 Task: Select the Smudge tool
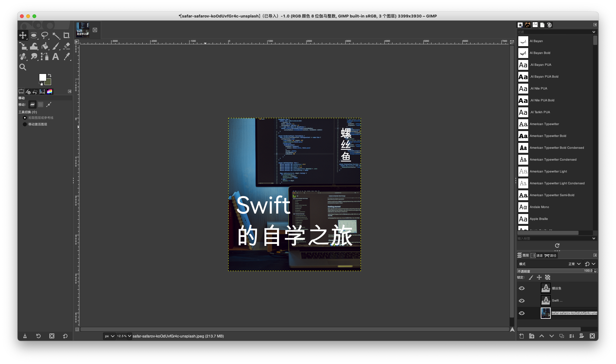34,56
